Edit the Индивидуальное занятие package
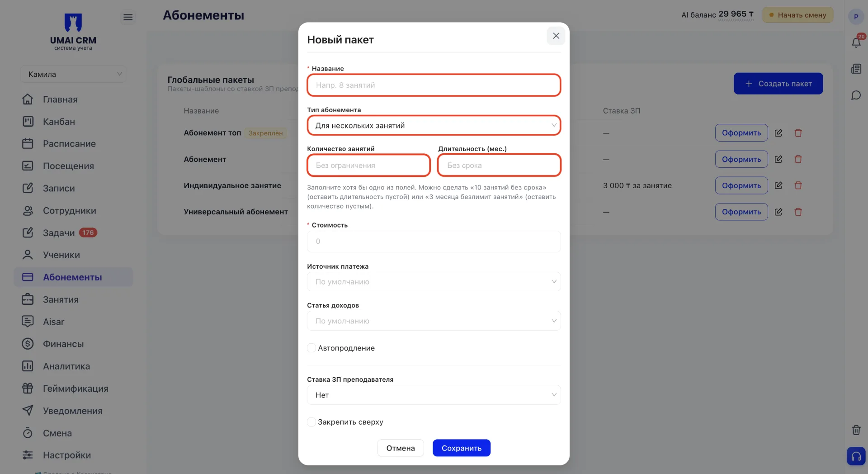 coord(778,185)
